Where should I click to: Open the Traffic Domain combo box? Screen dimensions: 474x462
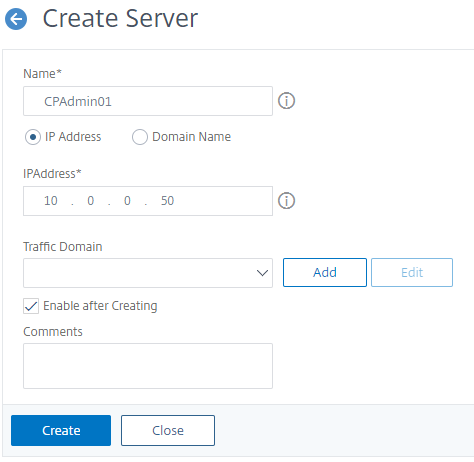pos(148,273)
